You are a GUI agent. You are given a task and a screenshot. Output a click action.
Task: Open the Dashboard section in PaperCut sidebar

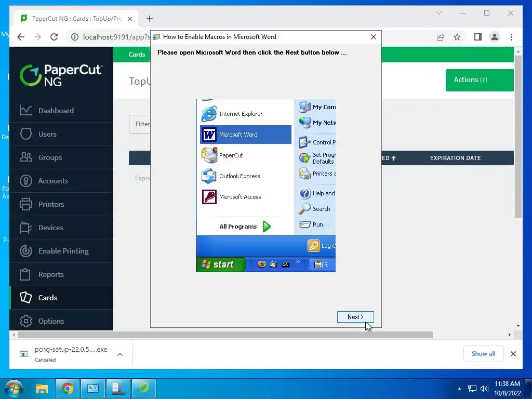click(x=61, y=111)
